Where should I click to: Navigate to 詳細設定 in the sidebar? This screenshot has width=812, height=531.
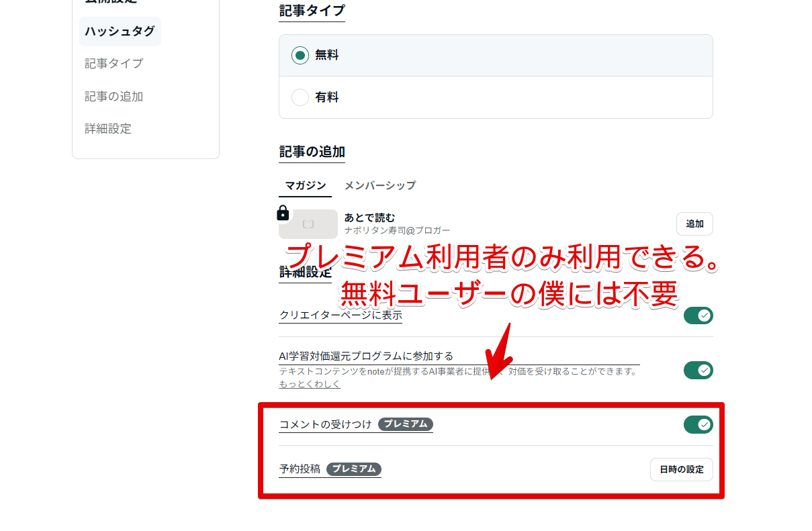click(108, 128)
